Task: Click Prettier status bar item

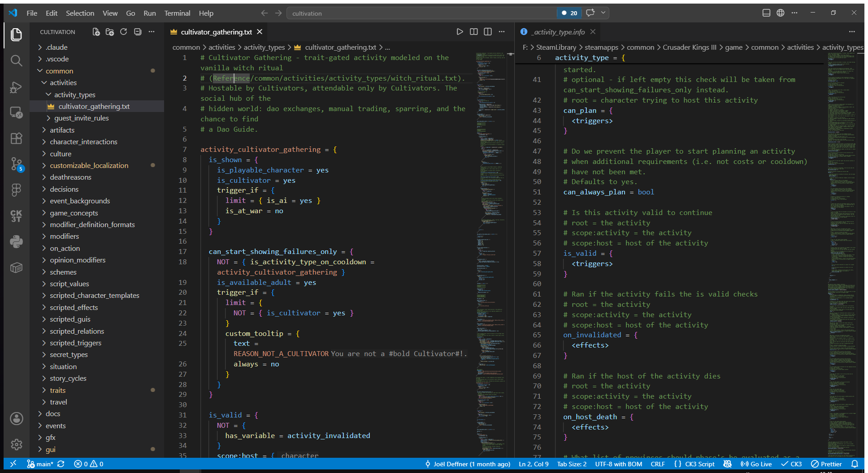Action: coord(826,464)
